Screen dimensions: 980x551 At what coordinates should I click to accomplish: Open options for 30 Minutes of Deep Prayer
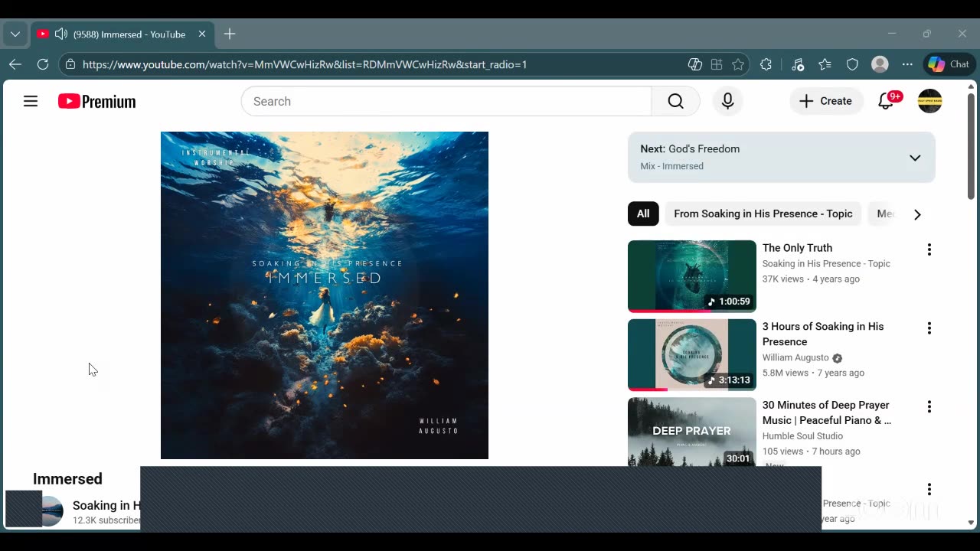[929, 406]
